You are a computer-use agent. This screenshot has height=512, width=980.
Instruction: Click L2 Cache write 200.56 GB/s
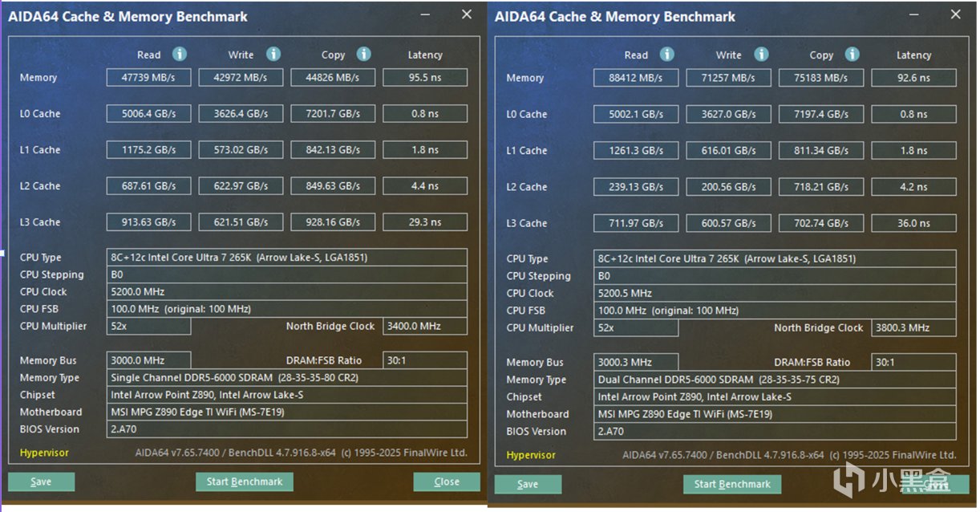pos(728,186)
